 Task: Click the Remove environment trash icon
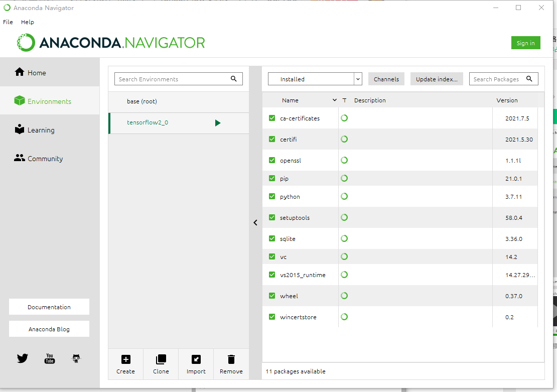coord(231,359)
